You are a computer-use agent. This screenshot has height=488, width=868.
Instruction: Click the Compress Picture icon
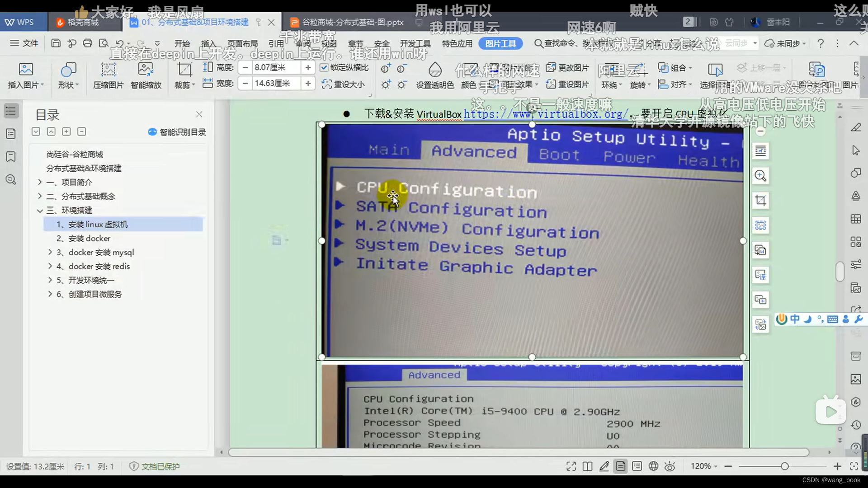click(108, 69)
